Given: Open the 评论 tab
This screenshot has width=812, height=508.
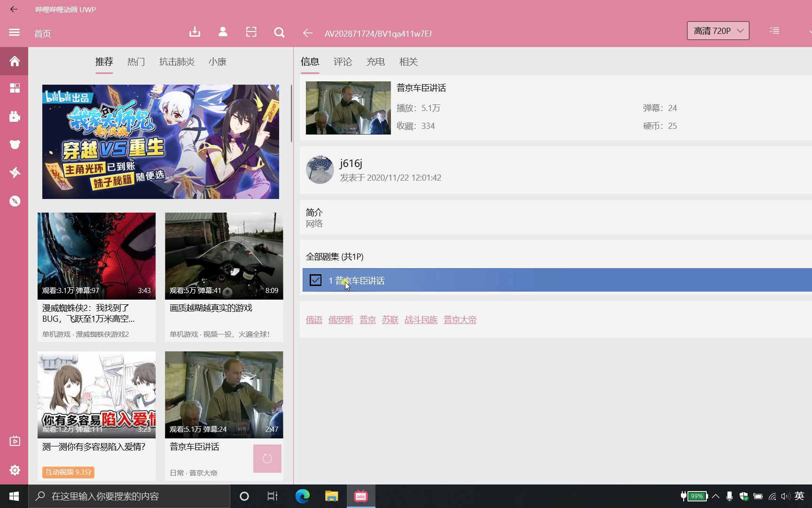Looking at the screenshot, I should click(343, 62).
